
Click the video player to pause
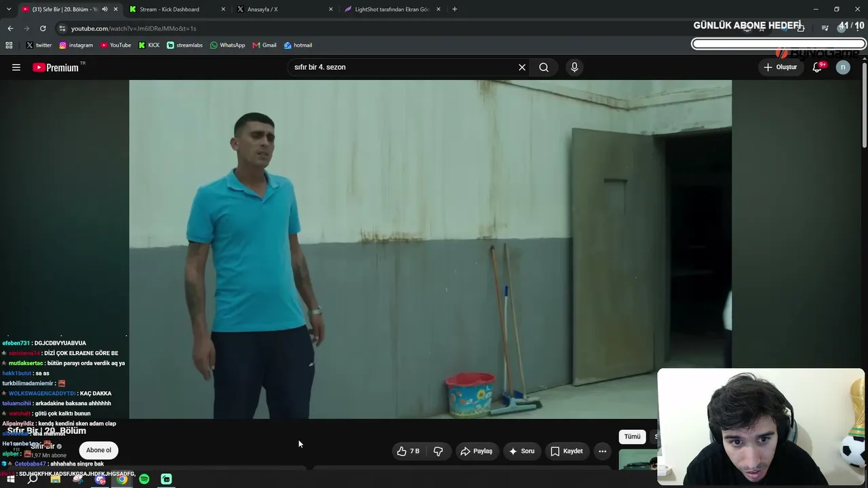coord(430,249)
